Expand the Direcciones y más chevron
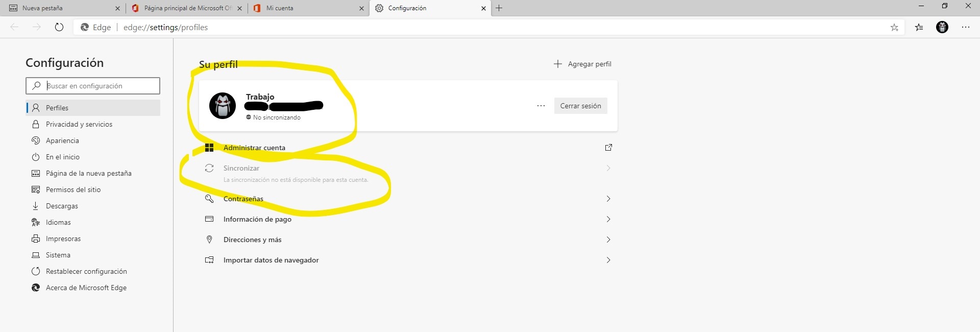The image size is (980, 332). pos(608,240)
